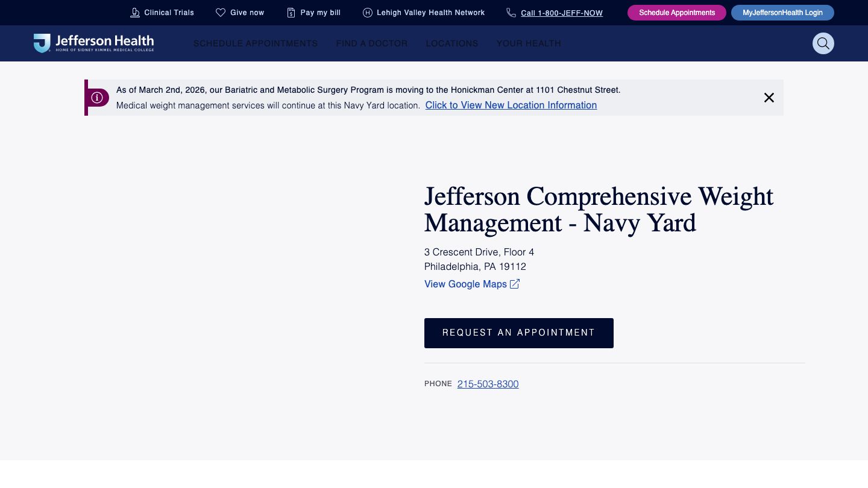The width and height of the screenshot is (868, 488).
Task: Open the Your Health menu
Action: [529, 43]
